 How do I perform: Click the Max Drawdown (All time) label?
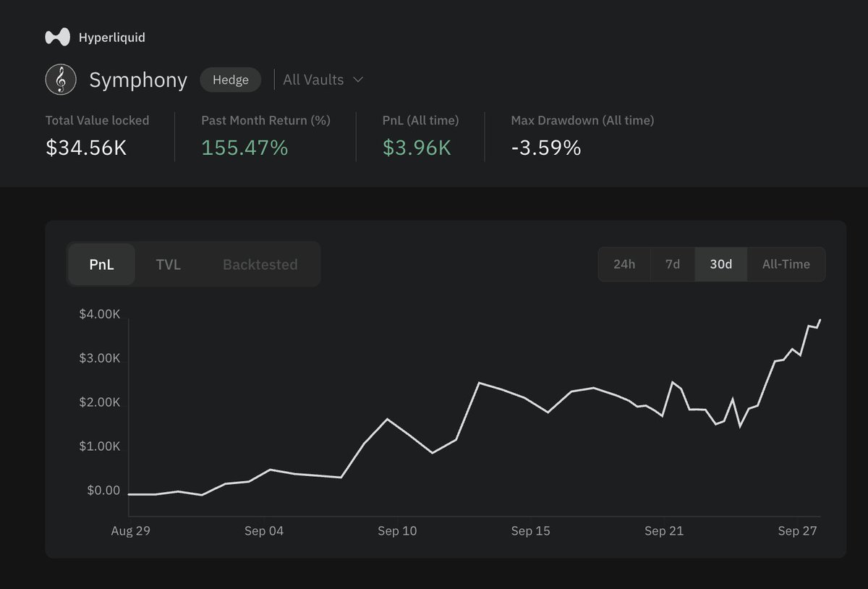point(582,120)
